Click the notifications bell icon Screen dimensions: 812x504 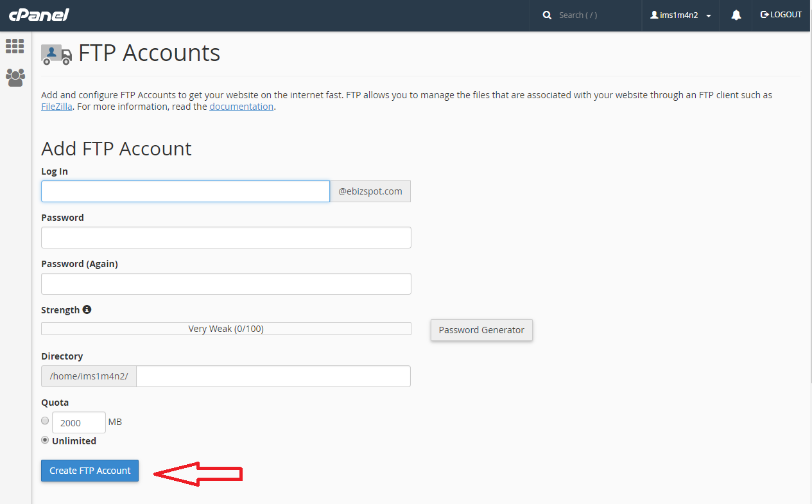(736, 15)
